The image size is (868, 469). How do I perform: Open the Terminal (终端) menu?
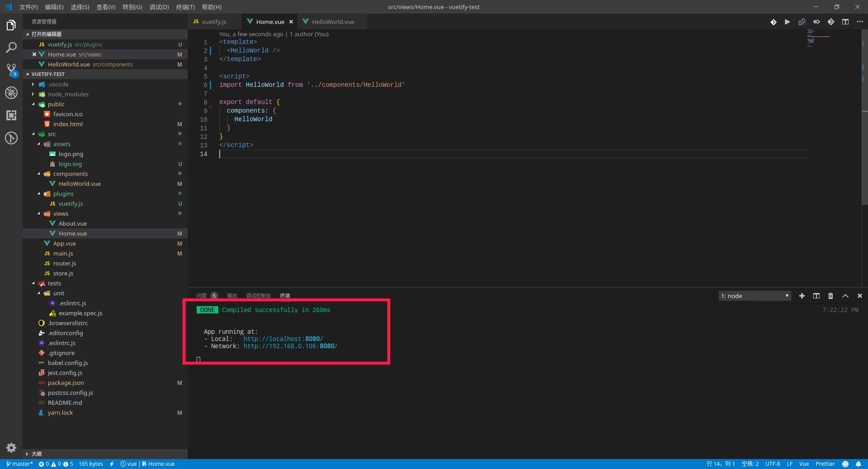click(x=185, y=7)
